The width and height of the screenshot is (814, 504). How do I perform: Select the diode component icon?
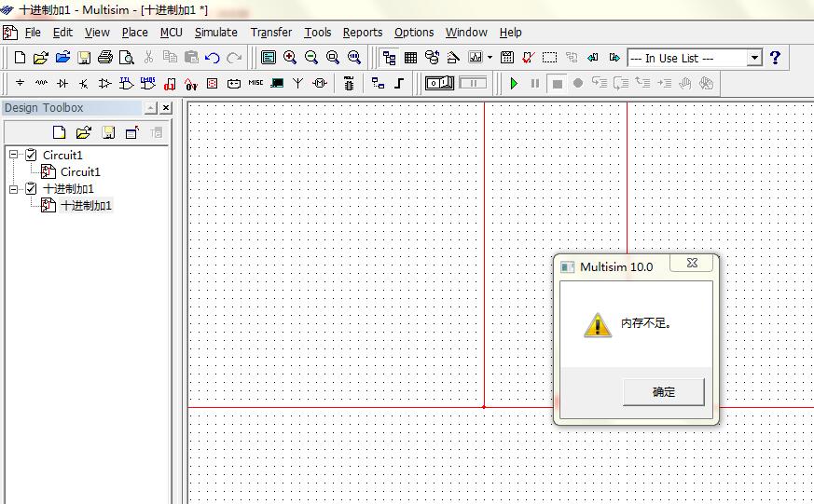coord(62,83)
